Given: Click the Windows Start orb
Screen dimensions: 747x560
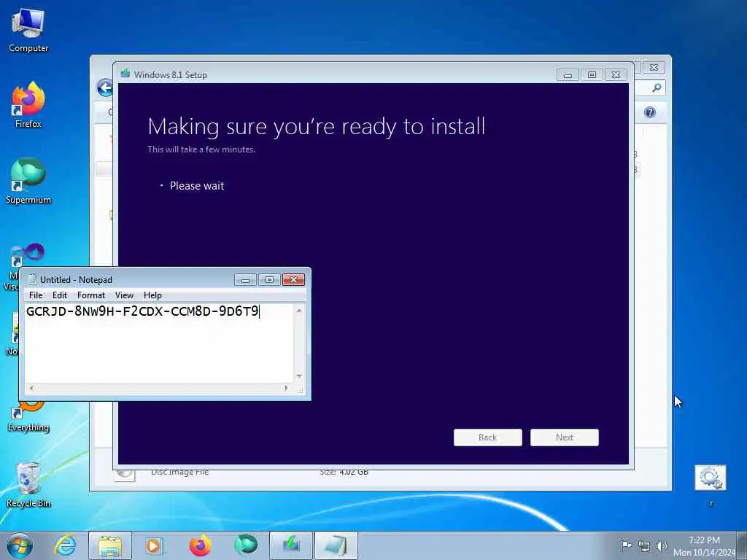Looking at the screenshot, I should [20, 545].
